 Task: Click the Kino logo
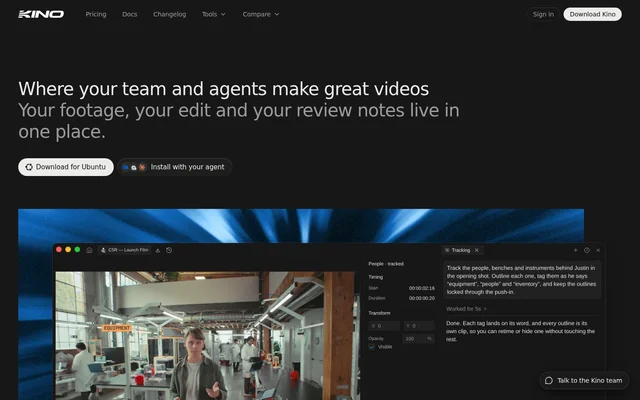(x=41, y=14)
